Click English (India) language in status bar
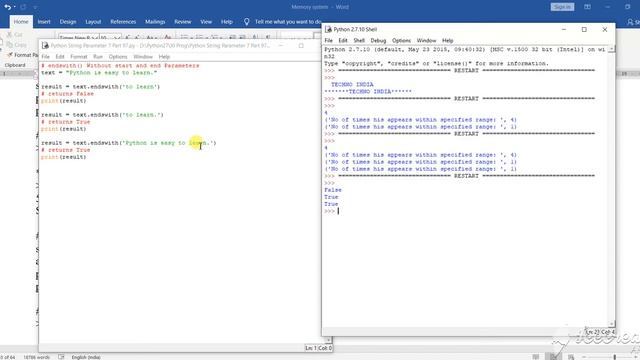Viewport: 640px width, 360px height. [x=86, y=357]
